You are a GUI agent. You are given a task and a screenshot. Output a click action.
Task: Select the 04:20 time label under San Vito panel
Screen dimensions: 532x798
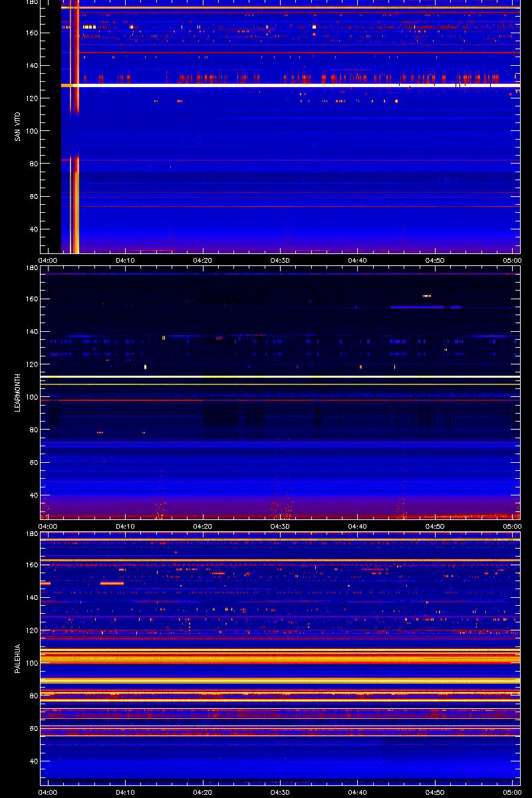[203, 260]
